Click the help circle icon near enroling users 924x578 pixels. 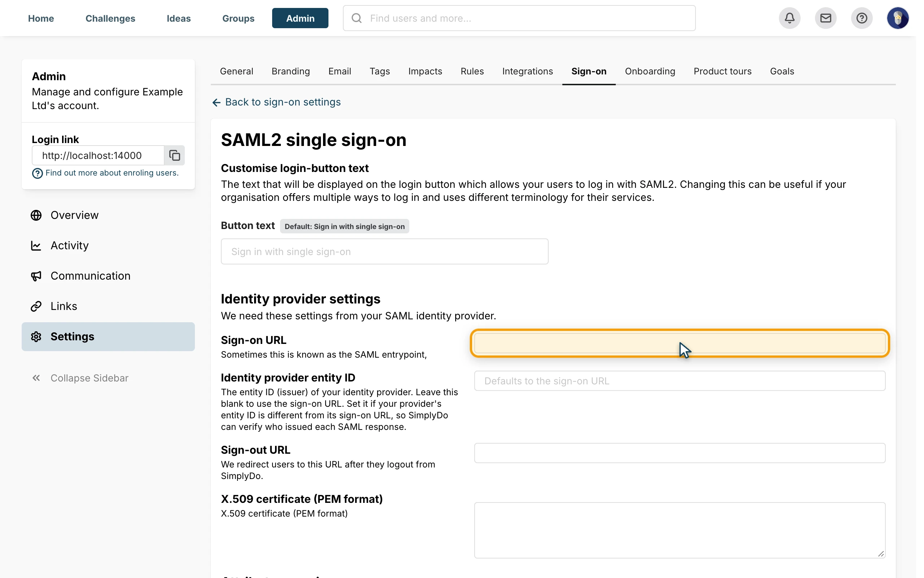pyautogui.click(x=37, y=173)
